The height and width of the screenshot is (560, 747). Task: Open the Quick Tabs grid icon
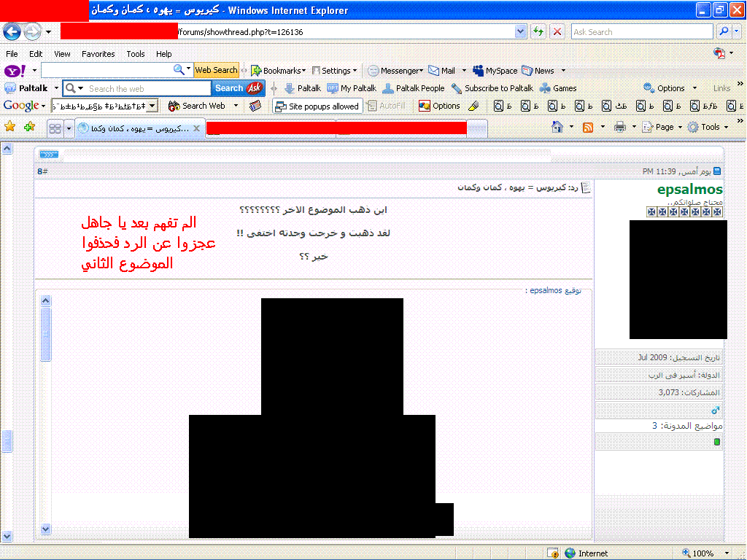[x=55, y=128]
